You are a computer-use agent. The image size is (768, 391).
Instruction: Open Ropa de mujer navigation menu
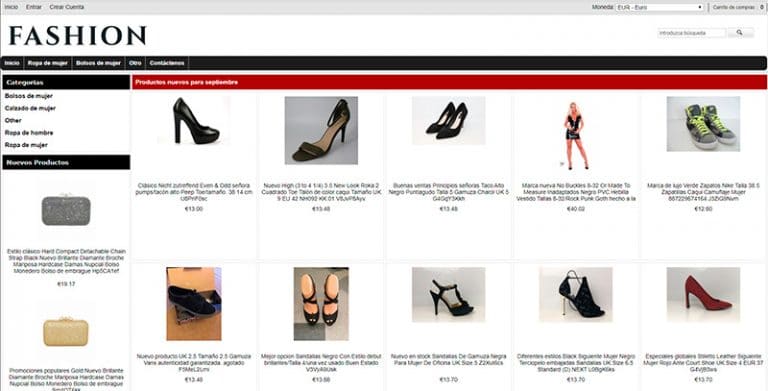48,63
